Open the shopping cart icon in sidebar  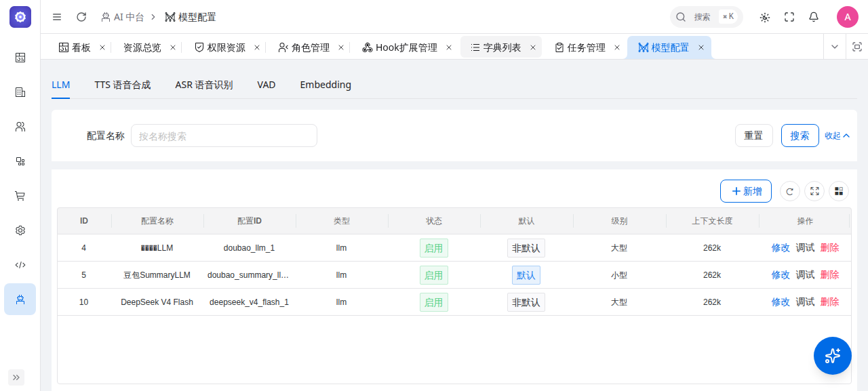point(20,196)
